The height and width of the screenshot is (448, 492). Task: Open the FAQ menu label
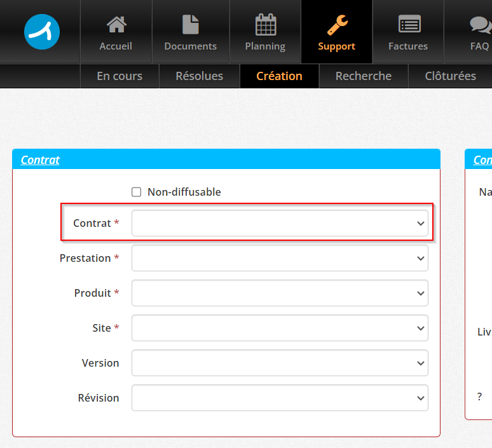click(x=479, y=46)
